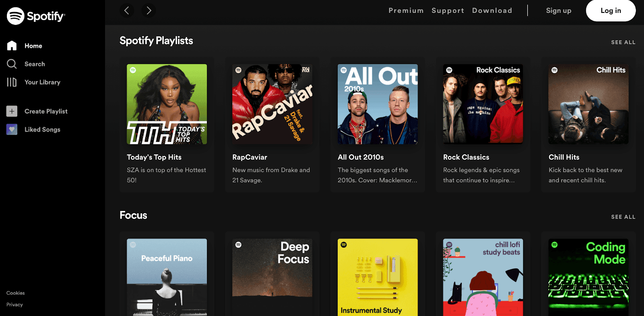The height and width of the screenshot is (316, 644).
Task: Open the RapCaviar playlist cover
Action: click(272, 104)
